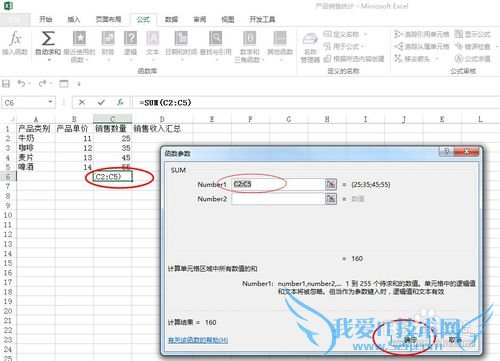This screenshot has height=361, width=500.
Task: Open Use in Formula (用于公式) menu
Action: pos(343,46)
